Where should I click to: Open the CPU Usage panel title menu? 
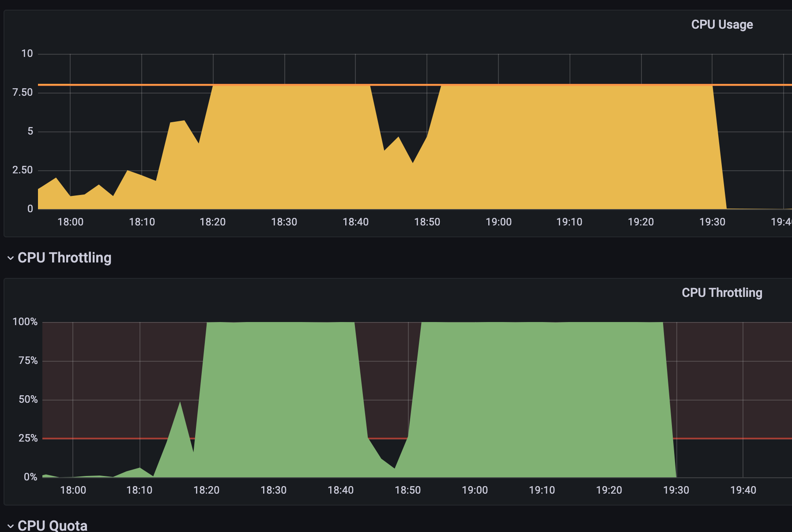722,25
